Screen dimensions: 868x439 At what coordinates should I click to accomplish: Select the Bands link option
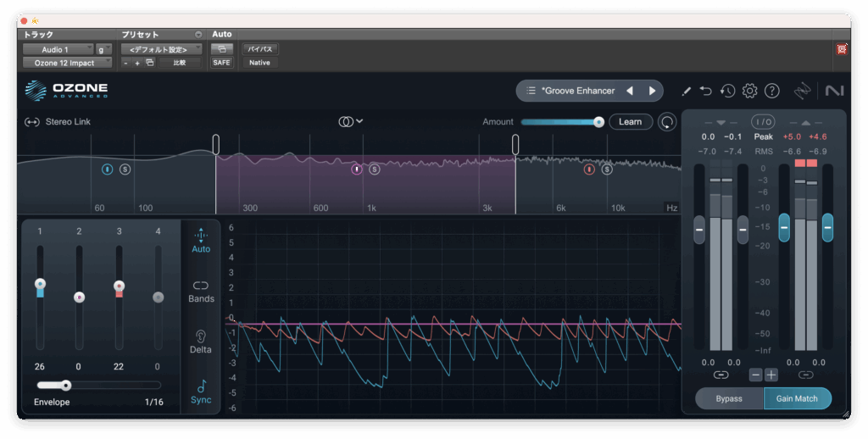(x=201, y=291)
